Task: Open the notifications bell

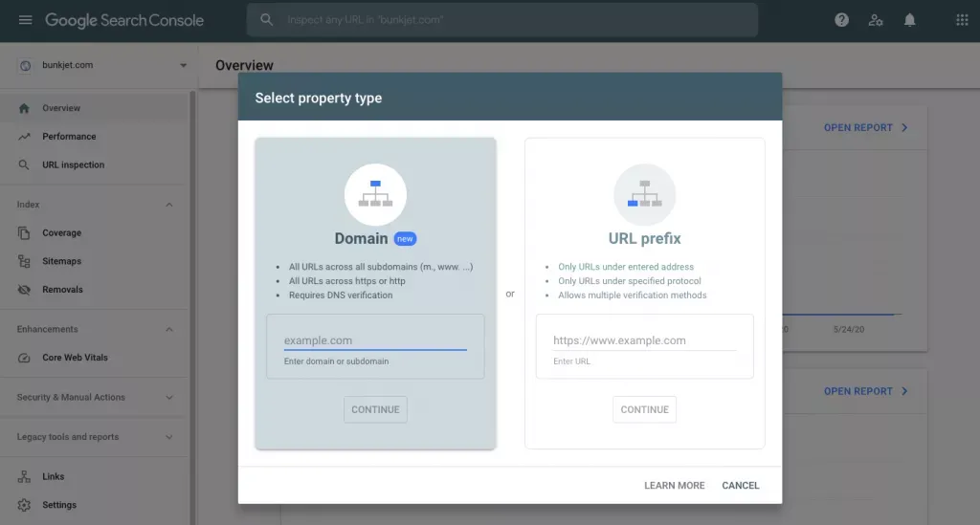Action: [909, 20]
